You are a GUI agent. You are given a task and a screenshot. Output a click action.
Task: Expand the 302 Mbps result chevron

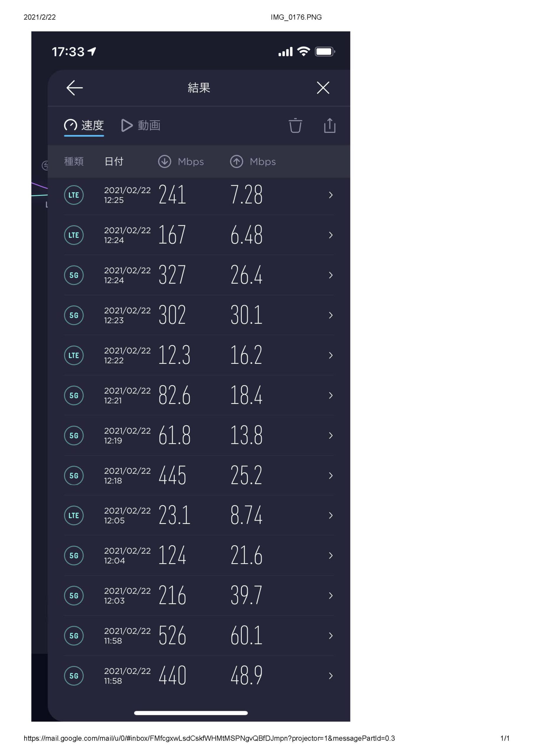(331, 315)
